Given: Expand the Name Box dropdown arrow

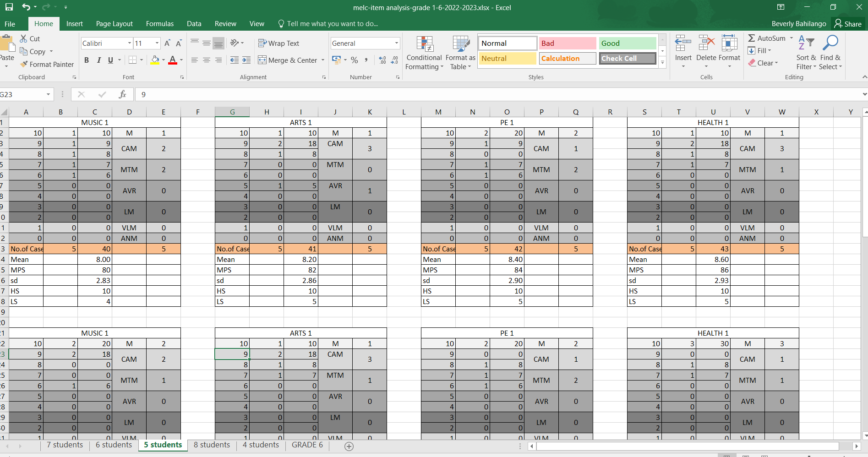Looking at the screenshot, I should 48,94.
